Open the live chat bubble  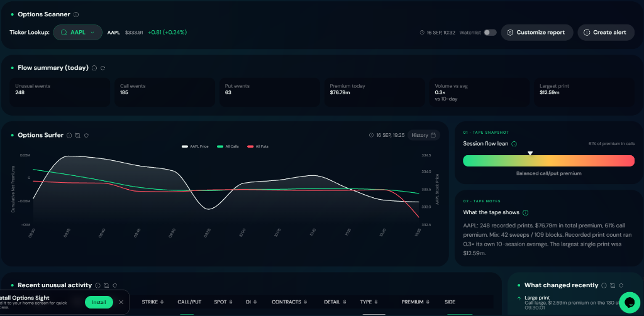tap(630, 302)
